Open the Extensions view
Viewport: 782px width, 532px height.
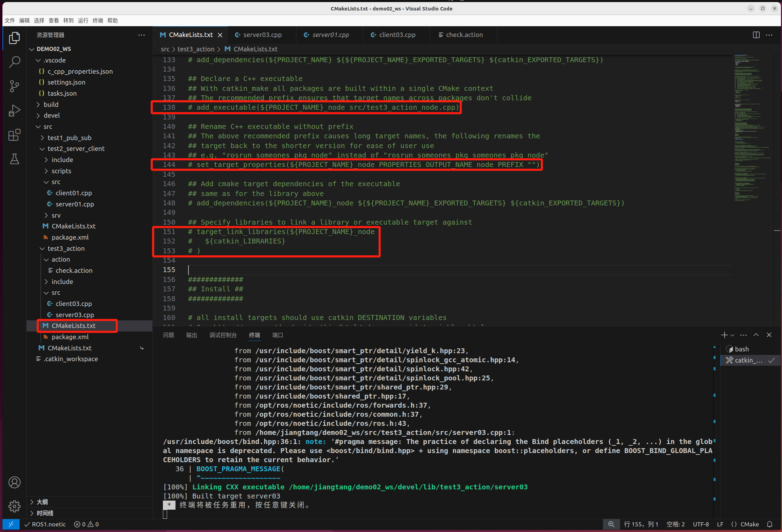(14, 135)
